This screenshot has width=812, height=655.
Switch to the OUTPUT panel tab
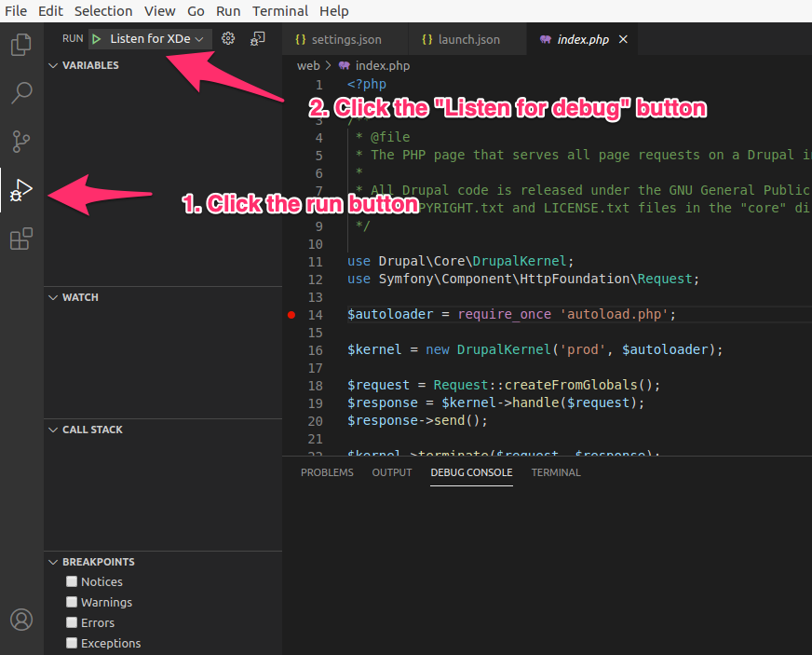click(x=392, y=472)
